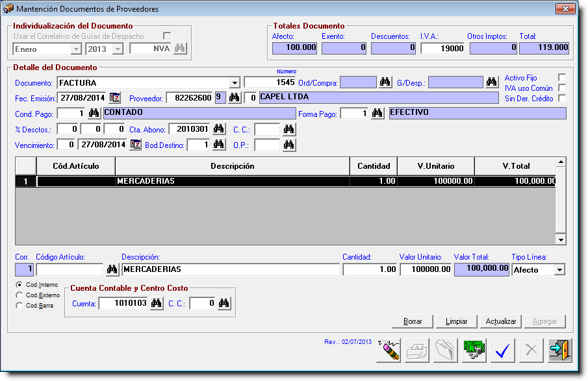
Task: Close the Mantención Documentos window
Action: point(565,8)
